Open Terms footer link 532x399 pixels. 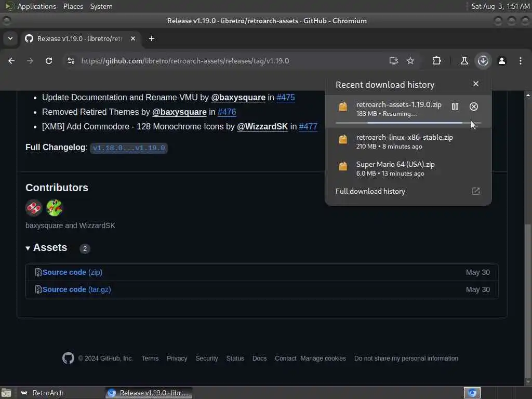coord(150,358)
